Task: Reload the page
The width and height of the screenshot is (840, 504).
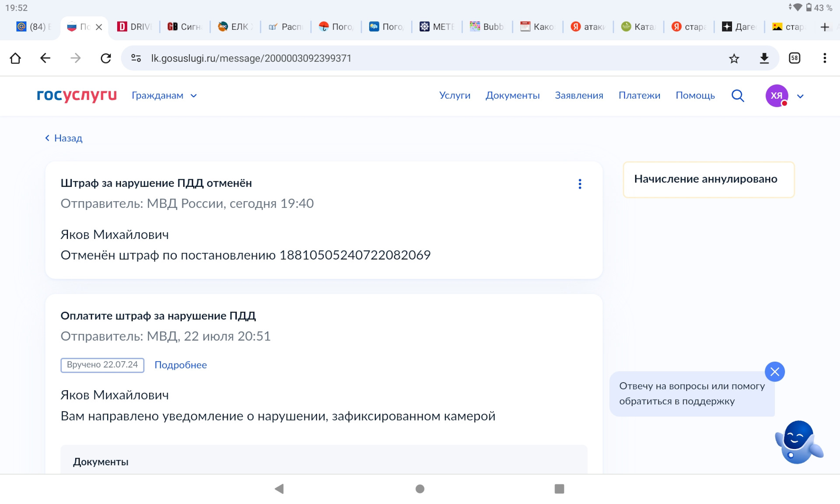Action: pyautogui.click(x=105, y=58)
